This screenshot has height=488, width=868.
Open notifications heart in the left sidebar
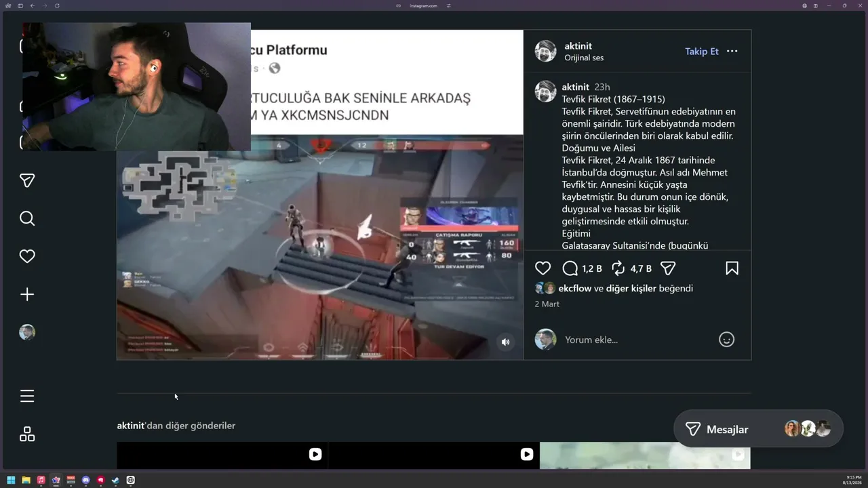[27, 256]
